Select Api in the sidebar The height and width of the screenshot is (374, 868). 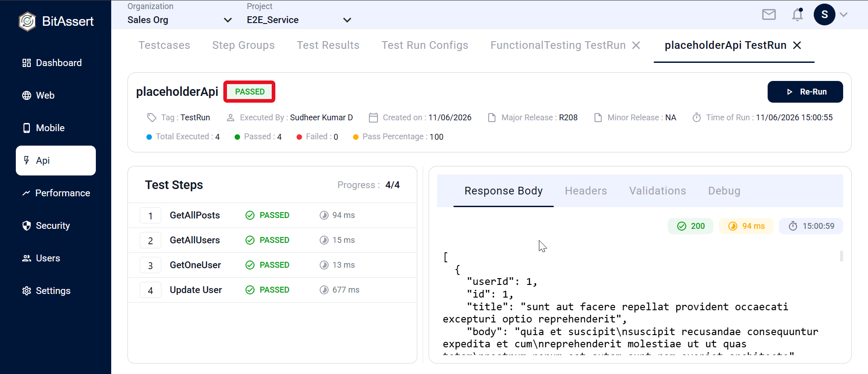pos(56,161)
